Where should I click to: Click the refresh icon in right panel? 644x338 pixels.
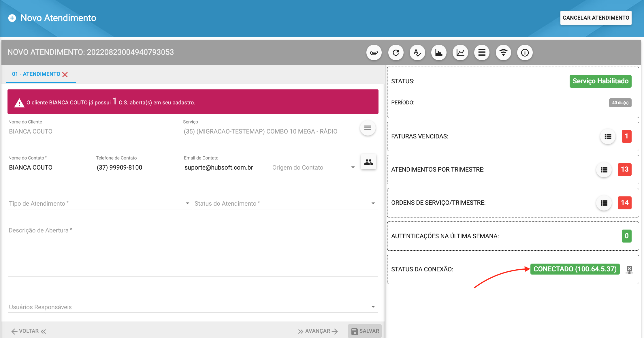pyautogui.click(x=396, y=53)
